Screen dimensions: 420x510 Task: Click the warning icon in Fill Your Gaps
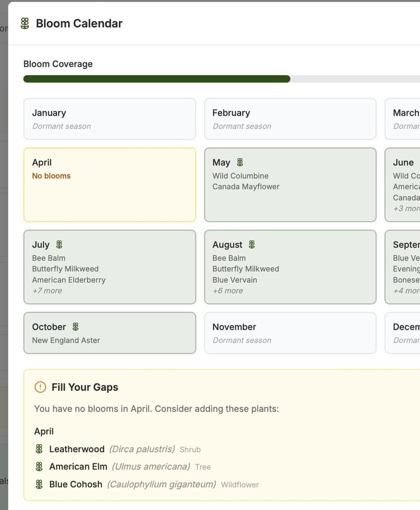tap(40, 387)
